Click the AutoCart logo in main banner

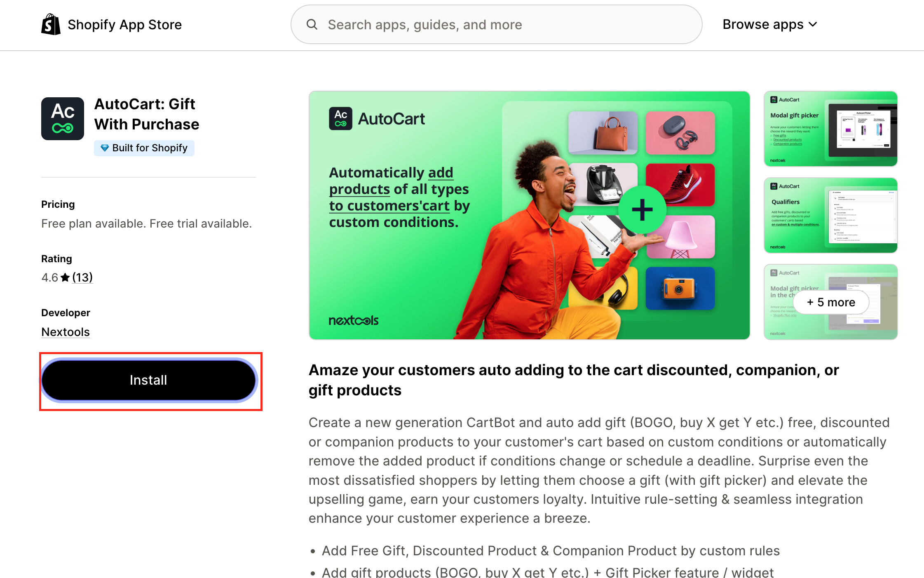377,119
